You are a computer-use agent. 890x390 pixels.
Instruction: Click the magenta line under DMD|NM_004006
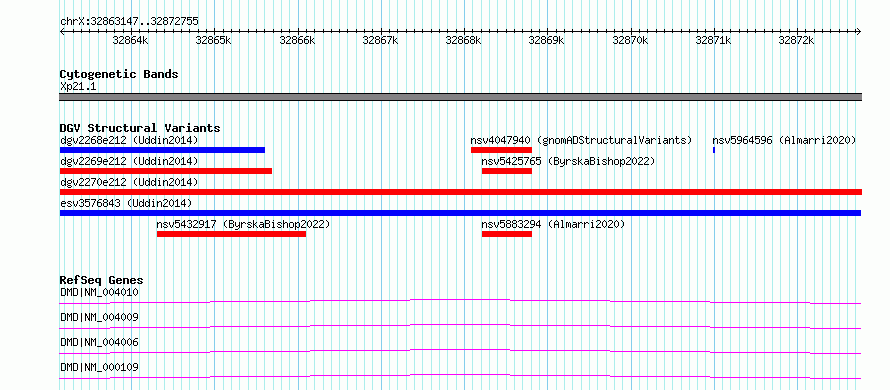click(x=460, y=351)
